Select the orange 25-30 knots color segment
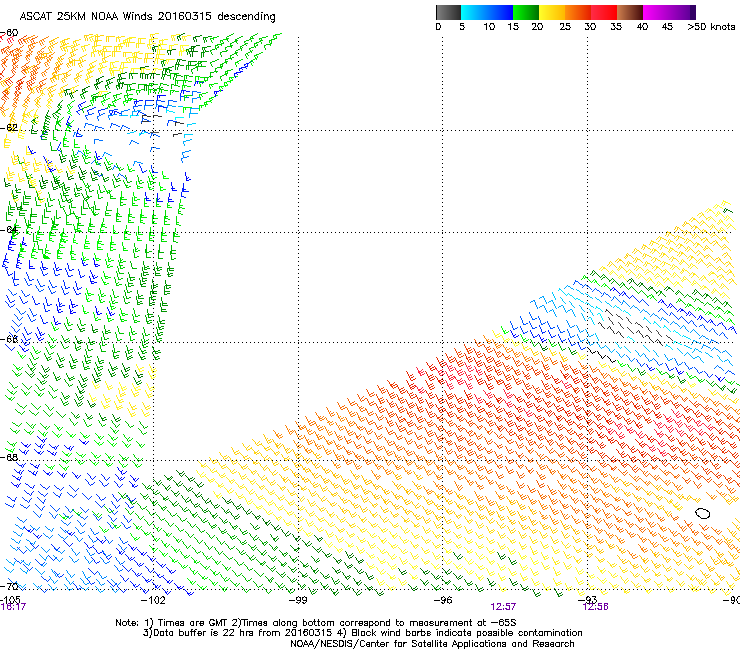Viewport: 740px width, 650px height. tap(578, 12)
